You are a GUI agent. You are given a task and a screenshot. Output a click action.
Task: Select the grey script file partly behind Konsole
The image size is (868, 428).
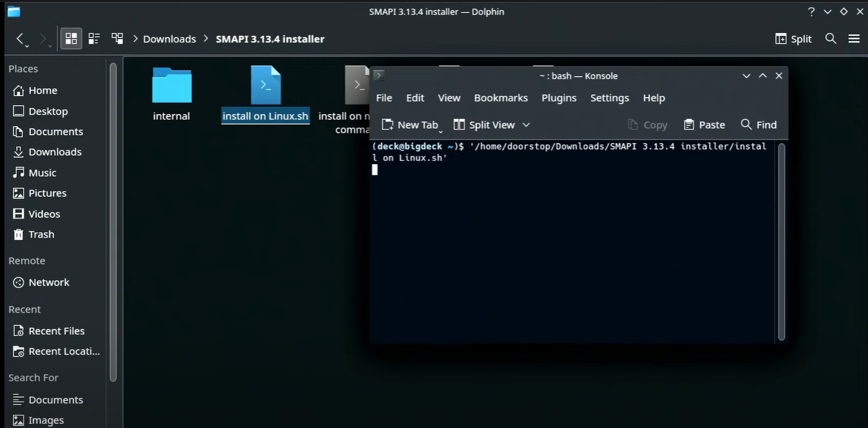(x=357, y=85)
